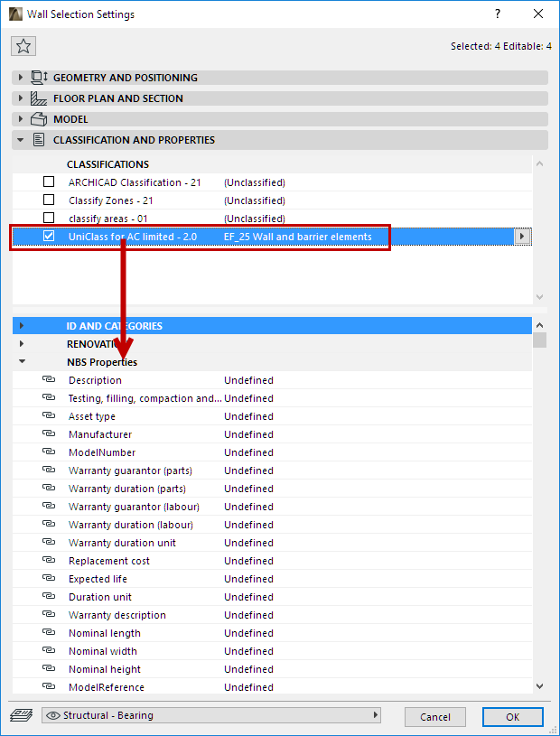Click the classifications list scroll-down arrow
560x736 pixels.
[539, 297]
